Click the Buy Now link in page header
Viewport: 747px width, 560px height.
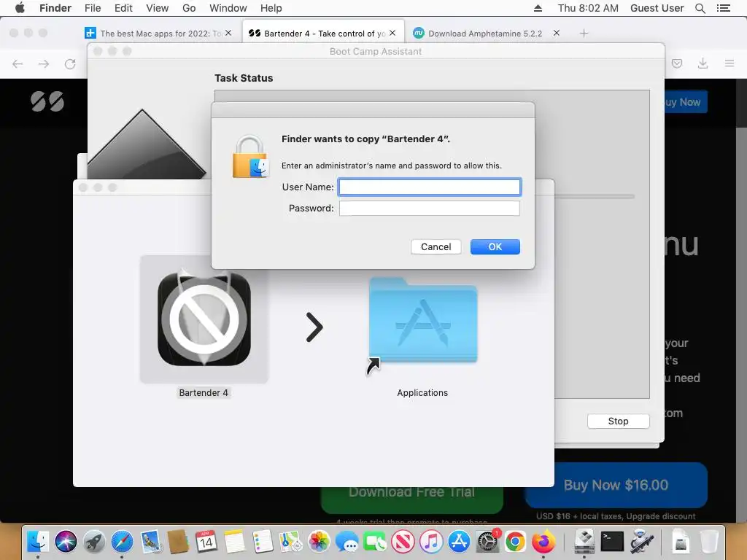click(x=685, y=102)
